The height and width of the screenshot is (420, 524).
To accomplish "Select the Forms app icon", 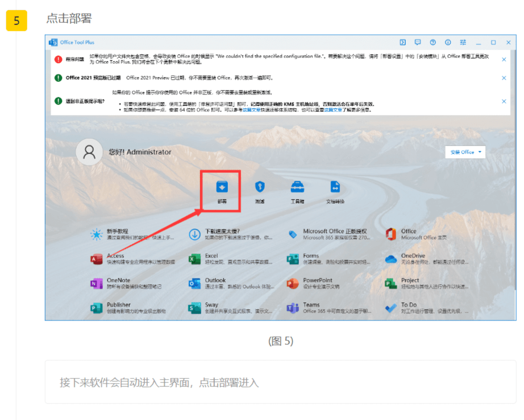I will (x=293, y=259).
